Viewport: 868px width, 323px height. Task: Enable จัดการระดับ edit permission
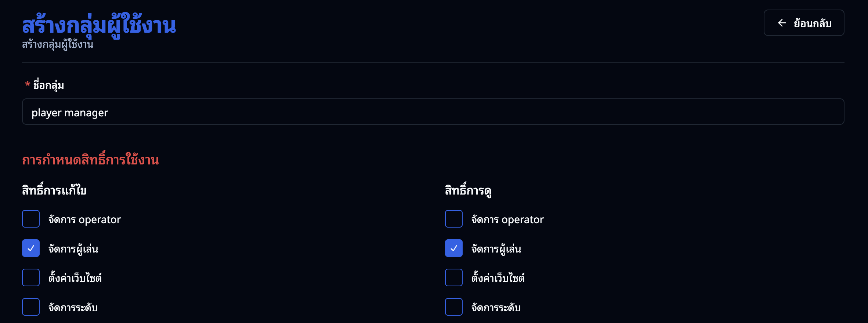30,307
